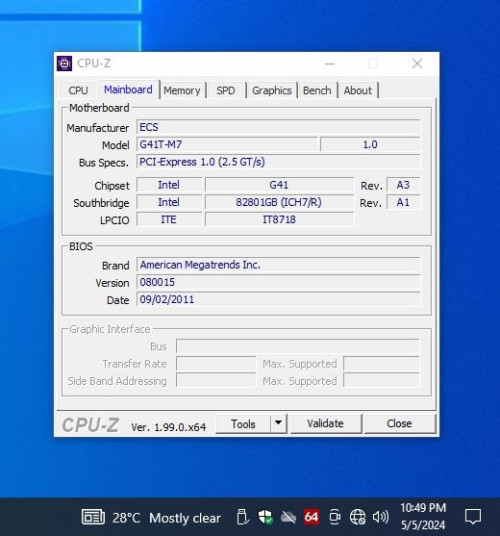Click the Chipset name field G41
Image resolution: width=500 pixels, height=536 pixels.
click(x=279, y=185)
